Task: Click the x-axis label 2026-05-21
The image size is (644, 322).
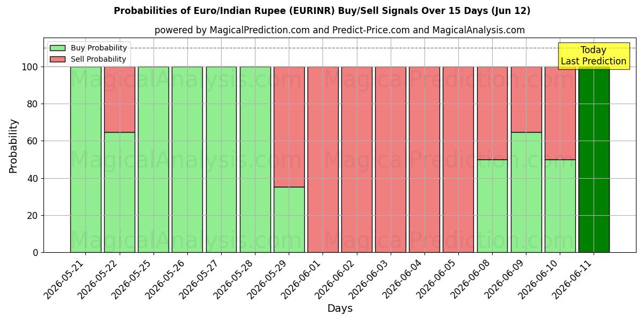Action: click(x=65, y=278)
